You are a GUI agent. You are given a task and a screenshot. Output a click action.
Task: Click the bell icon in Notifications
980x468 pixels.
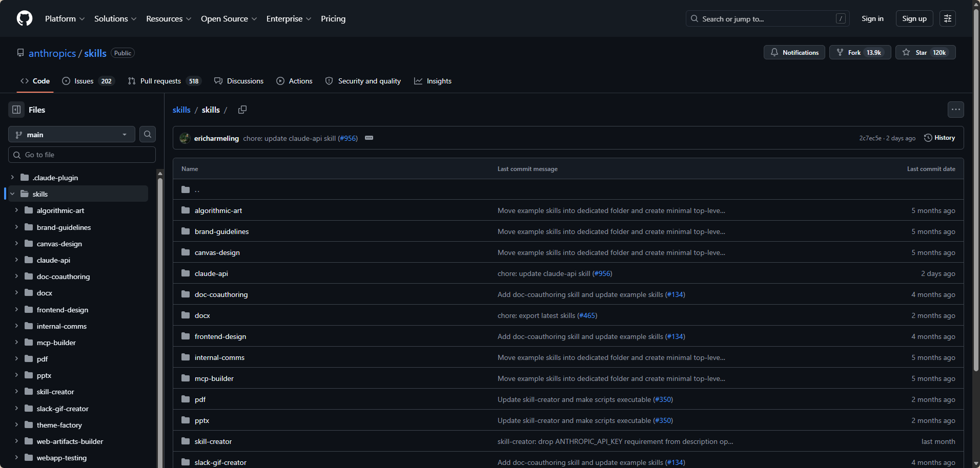[x=774, y=52]
